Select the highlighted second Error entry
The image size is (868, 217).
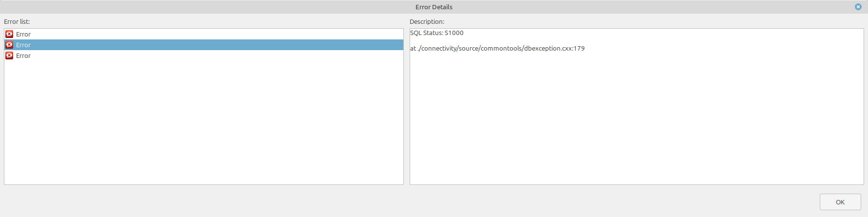[x=23, y=45]
